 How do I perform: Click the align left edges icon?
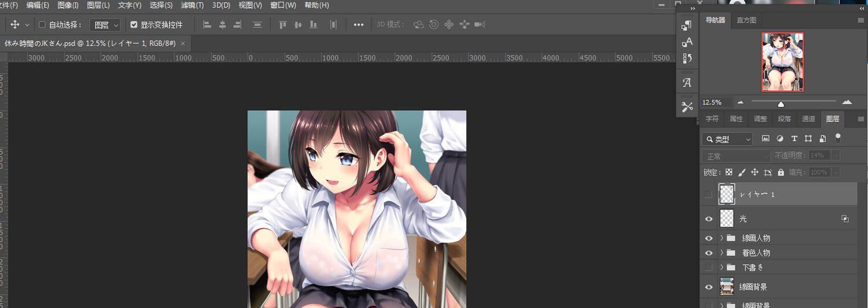[208, 25]
